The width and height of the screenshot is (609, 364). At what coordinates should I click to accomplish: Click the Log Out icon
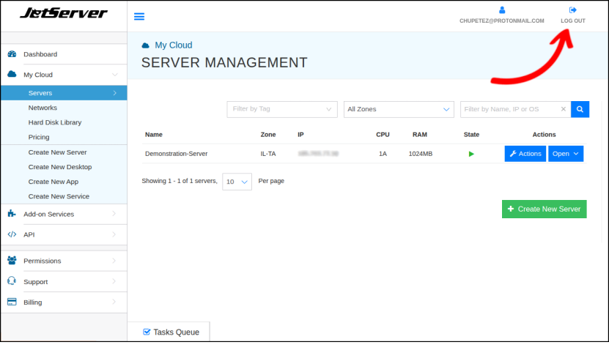tap(572, 10)
